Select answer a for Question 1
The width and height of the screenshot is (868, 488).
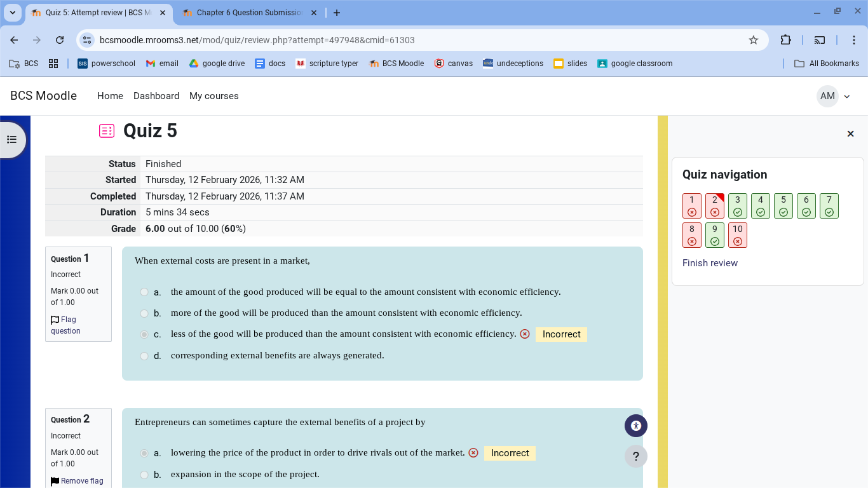pyautogui.click(x=144, y=292)
